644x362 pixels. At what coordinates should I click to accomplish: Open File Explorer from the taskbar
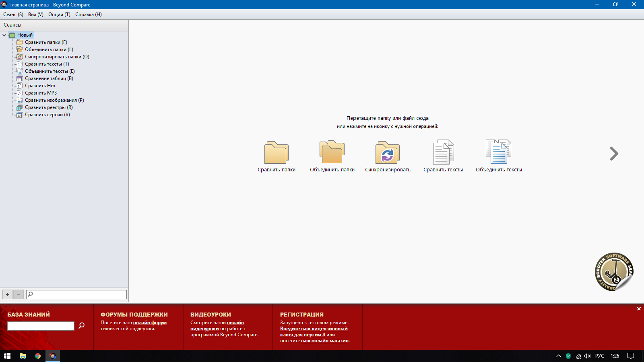click(23, 356)
